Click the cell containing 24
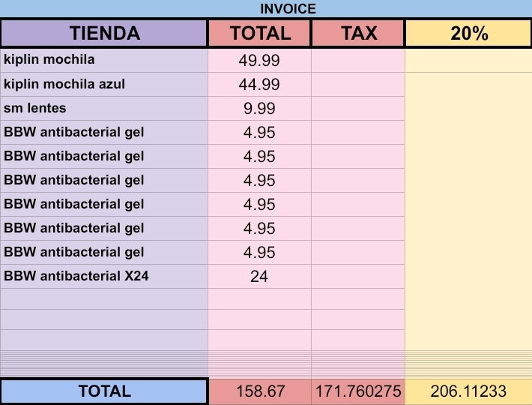532x405 pixels. coord(259,276)
